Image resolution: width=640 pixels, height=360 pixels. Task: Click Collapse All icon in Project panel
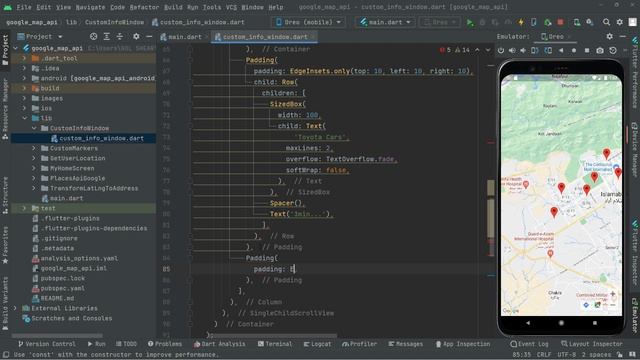(x=120, y=37)
